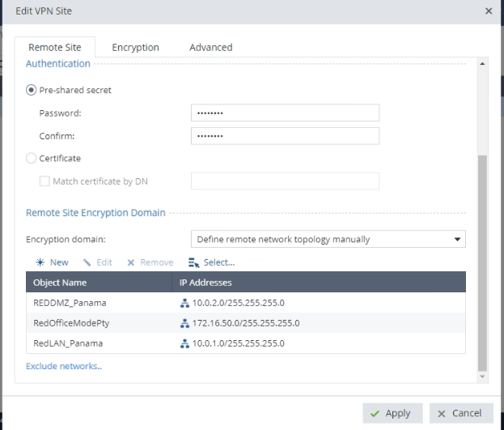Click the network icon beside 10.0.1.0

(184, 343)
